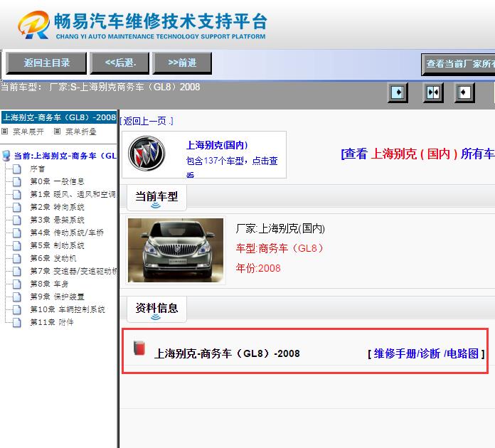
Task: Open tree item 第0章 一般信息
Action: [x=57, y=181]
